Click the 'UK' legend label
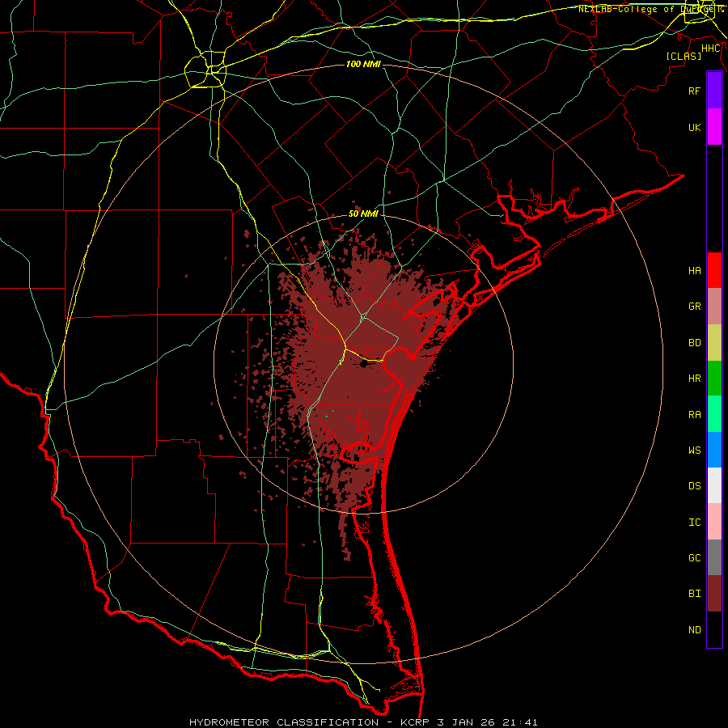 694,128
